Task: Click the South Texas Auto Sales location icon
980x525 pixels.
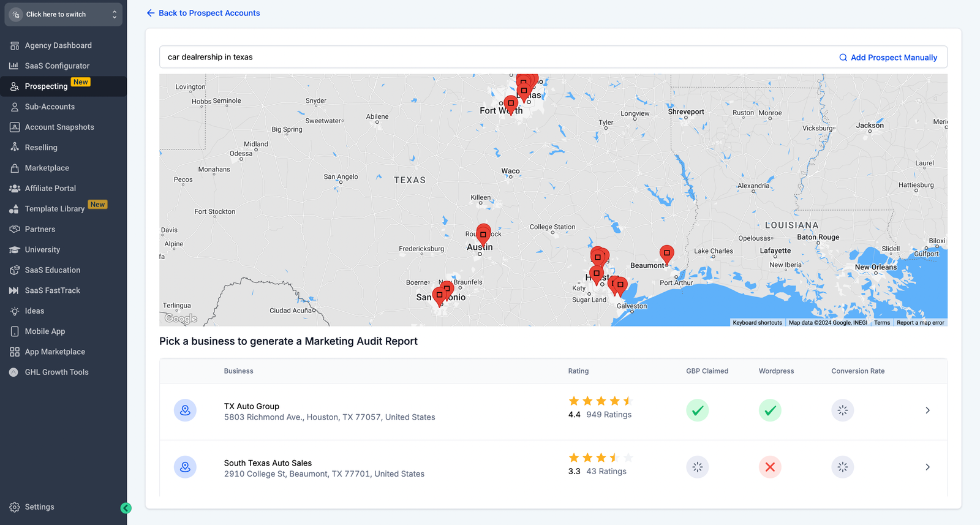Action: tap(185, 467)
